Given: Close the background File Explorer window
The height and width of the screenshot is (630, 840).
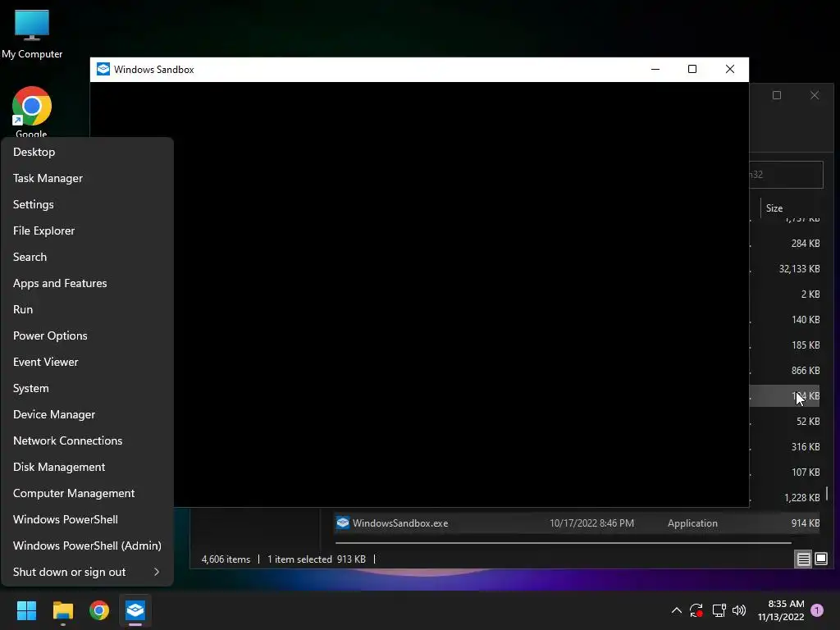Looking at the screenshot, I should point(815,95).
